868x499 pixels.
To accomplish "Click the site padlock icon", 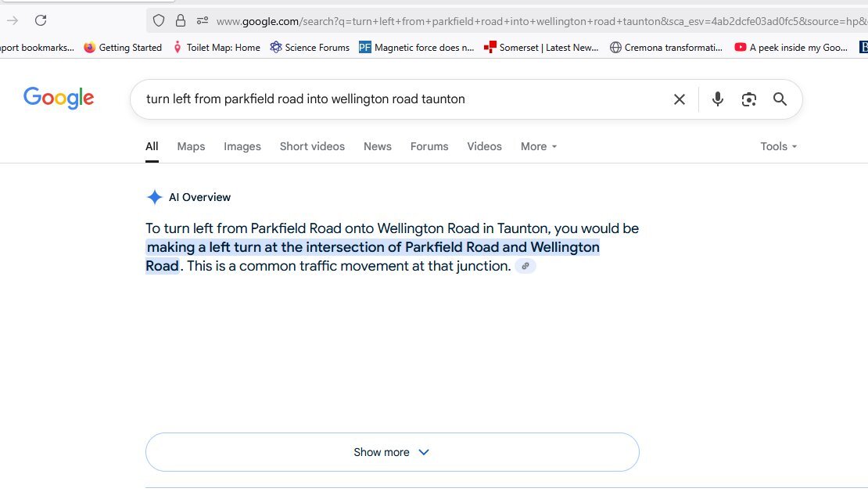I will tap(181, 20).
